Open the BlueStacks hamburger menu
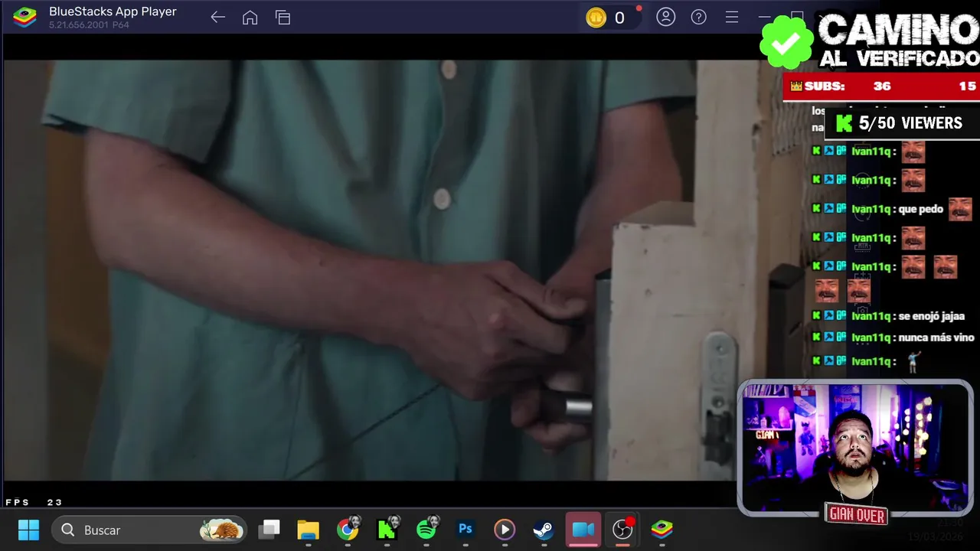The height and width of the screenshot is (551, 980). click(x=731, y=17)
